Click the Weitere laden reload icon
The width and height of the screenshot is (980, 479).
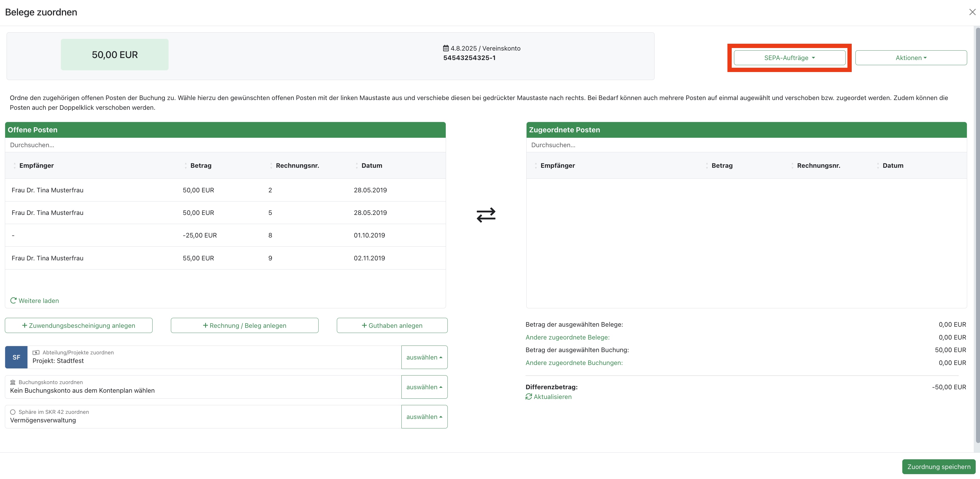[x=13, y=300]
